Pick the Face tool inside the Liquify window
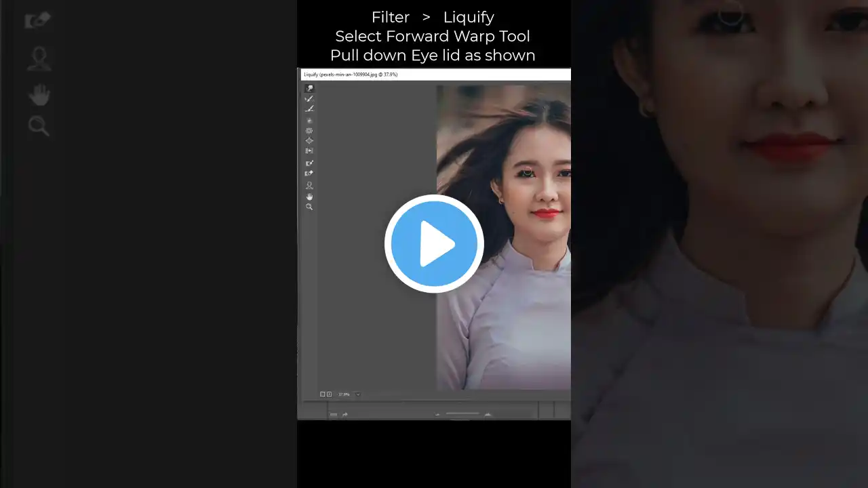The height and width of the screenshot is (488, 868). 309,185
